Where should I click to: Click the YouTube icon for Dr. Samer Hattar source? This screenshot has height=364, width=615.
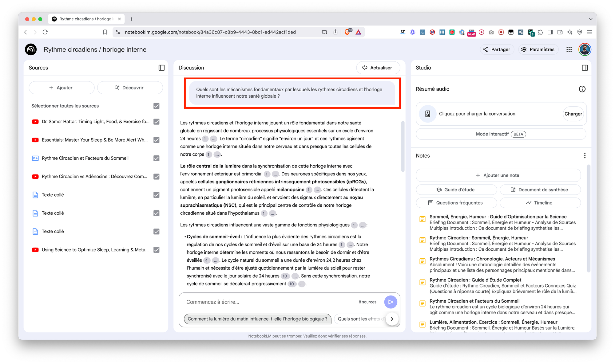(35, 122)
